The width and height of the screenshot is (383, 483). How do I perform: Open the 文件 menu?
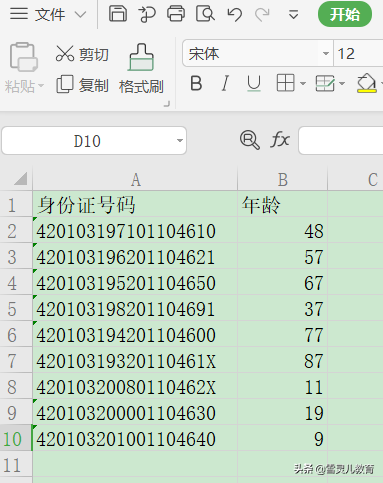coord(50,15)
